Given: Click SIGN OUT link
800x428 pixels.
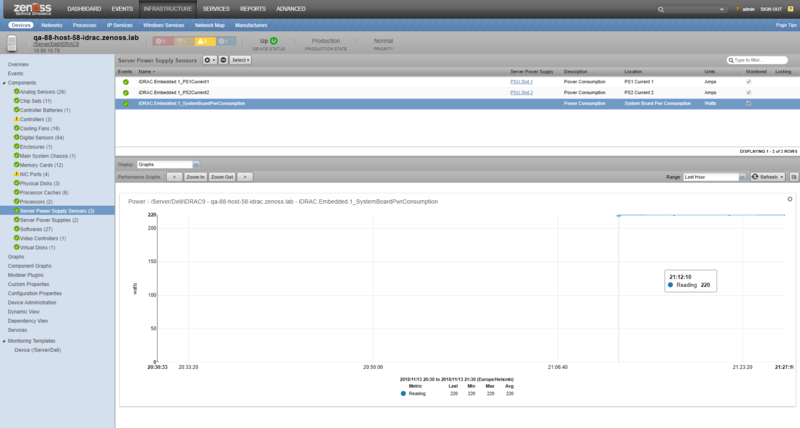Looking at the screenshot, I should click(x=771, y=9).
